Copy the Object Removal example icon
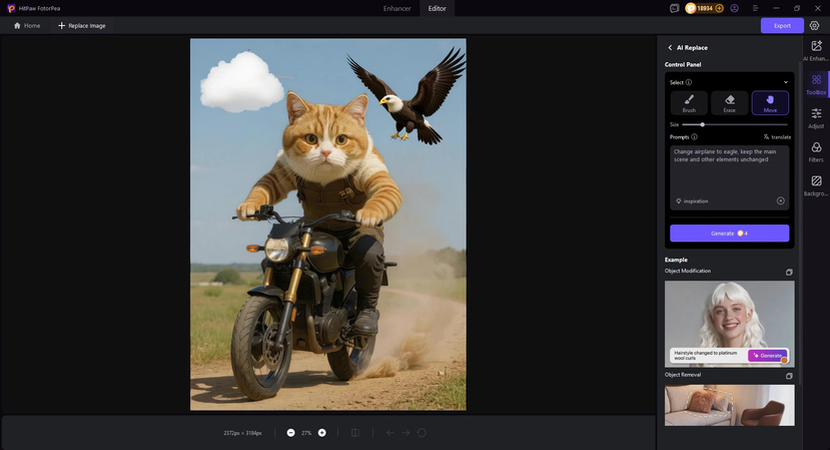The width and height of the screenshot is (830, 450). pos(789,376)
